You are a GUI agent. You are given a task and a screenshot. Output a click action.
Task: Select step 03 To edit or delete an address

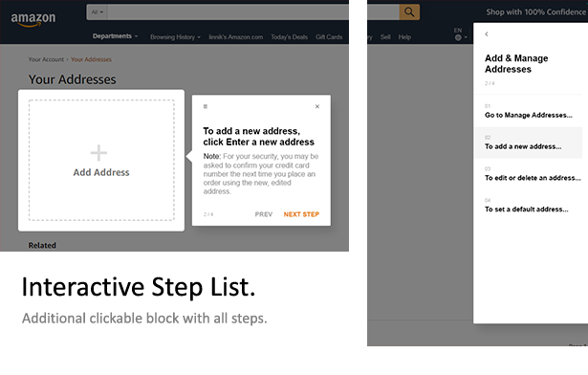(529, 174)
